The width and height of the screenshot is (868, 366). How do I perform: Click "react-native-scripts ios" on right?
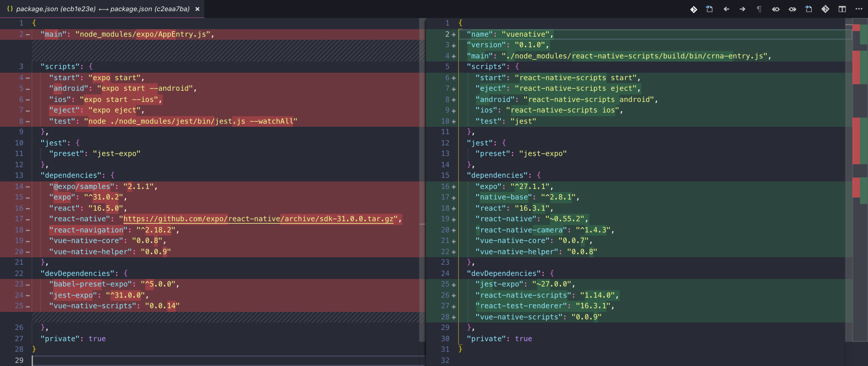[x=562, y=110]
